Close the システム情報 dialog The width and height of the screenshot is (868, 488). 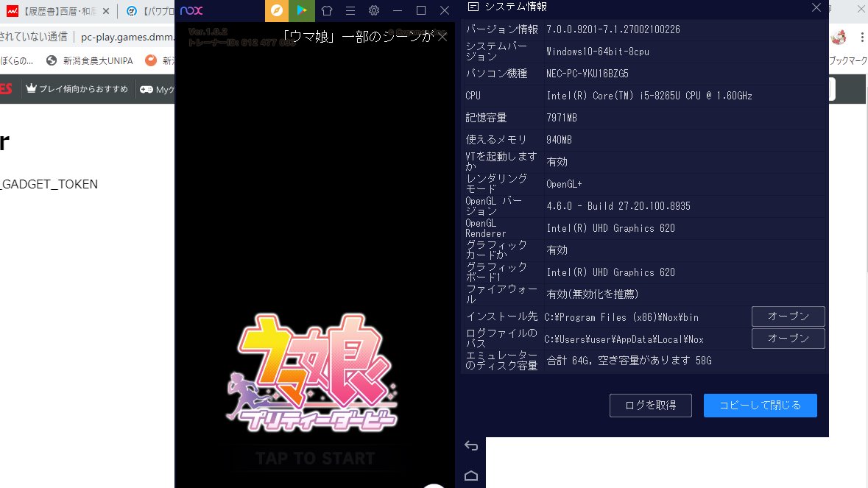click(x=816, y=7)
